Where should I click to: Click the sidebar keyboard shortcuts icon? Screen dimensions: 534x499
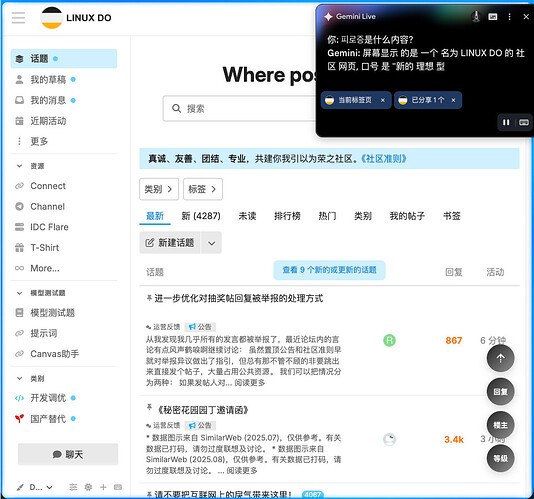click(118, 487)
